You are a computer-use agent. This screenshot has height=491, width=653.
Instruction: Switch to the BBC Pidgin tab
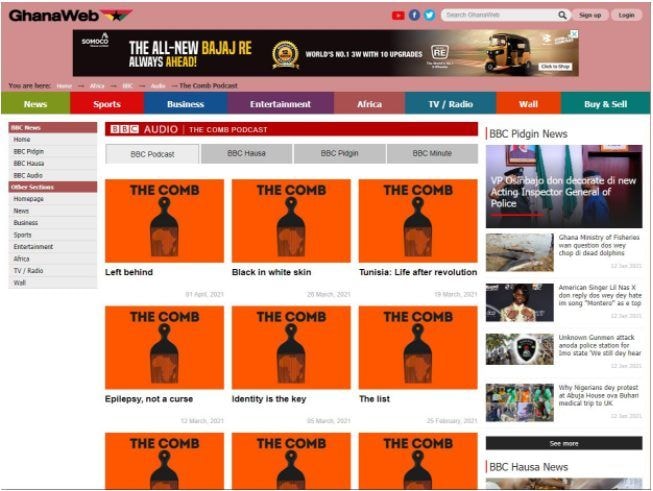(x=339, y=153)
